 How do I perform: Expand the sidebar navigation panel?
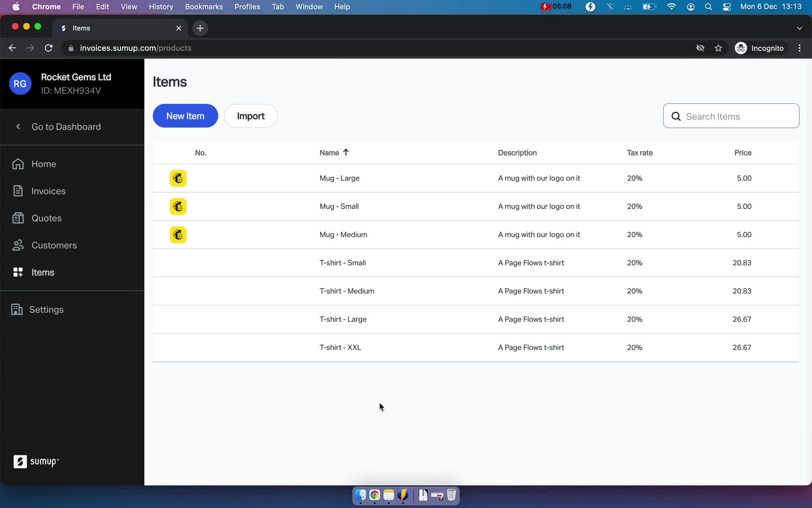pyautogui.click(x=19, y=127)
